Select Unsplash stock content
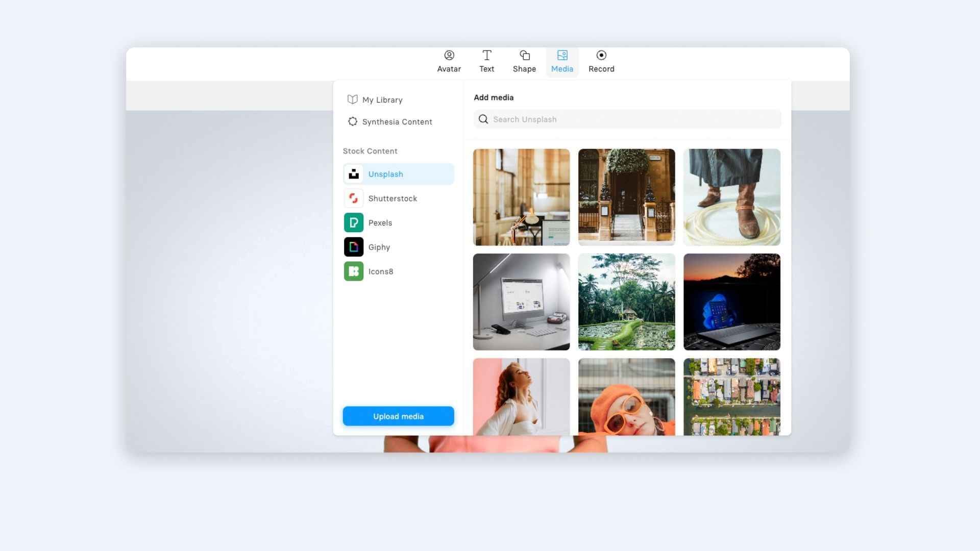 (398, 173)
